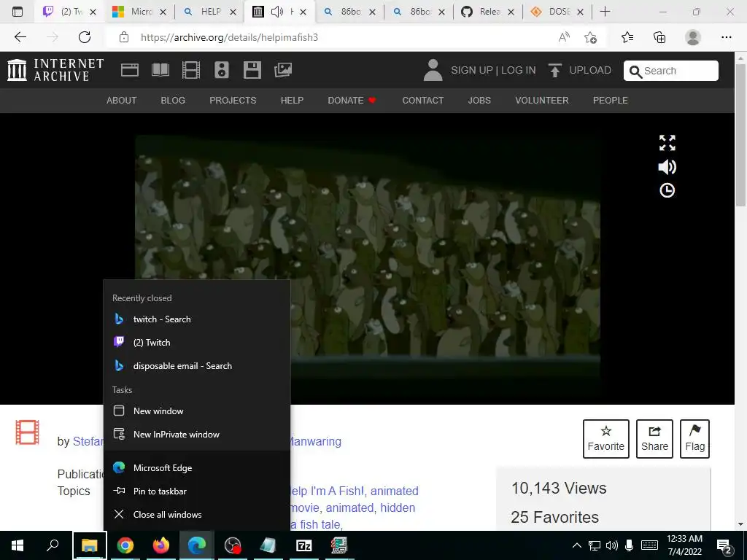The width and height of the screenshot is (747, 560).
Task: Open Internet Archive web (Wayback) icon
Action: 130,70
